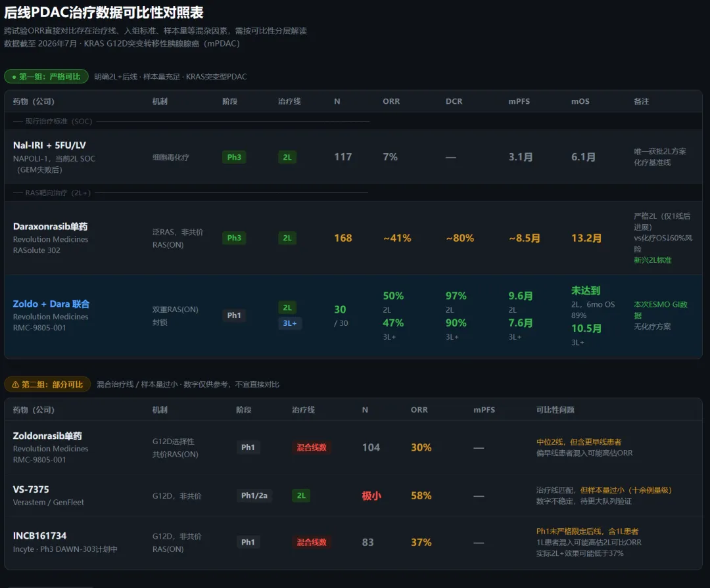Click the 6.1月 mOS value
Viewport: 710px width, 588px height.
[583, 157]
